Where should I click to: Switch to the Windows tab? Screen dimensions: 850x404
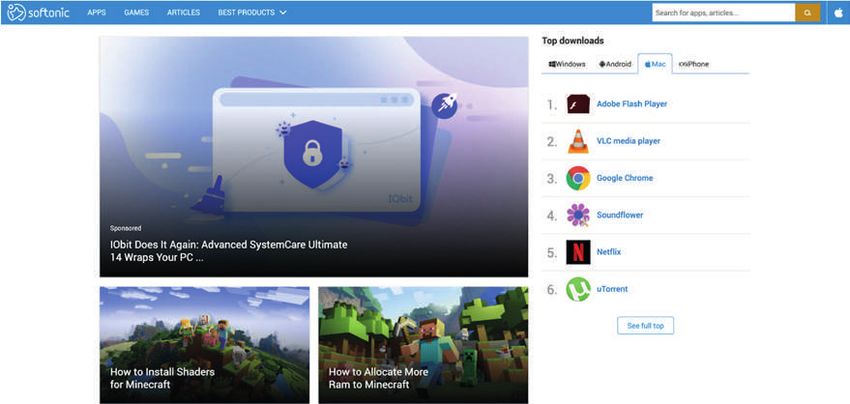[x=567, y=64]
